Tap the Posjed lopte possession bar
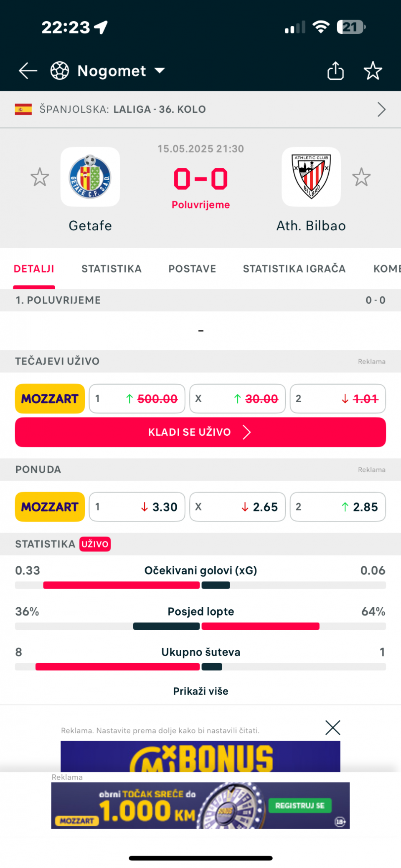Image resolution: width=401 pixels, height=868 pixels. (200, 626)
